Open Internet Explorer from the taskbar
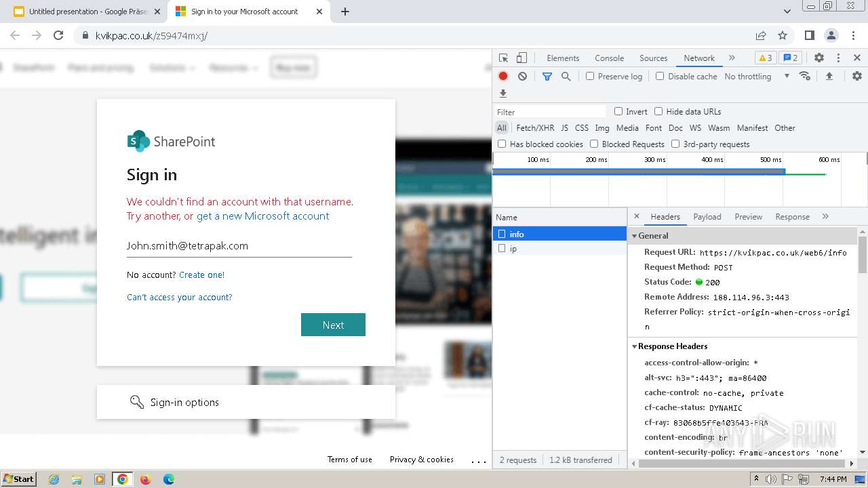Image resolution: width=868 pixels, height=488 pixels. coord(54,479)
